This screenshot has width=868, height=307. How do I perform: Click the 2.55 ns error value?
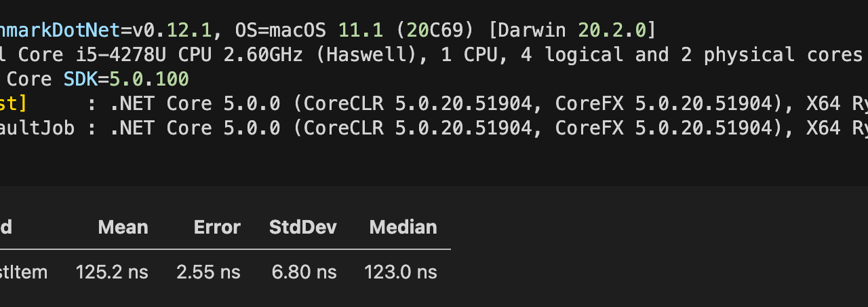point(208,272)
